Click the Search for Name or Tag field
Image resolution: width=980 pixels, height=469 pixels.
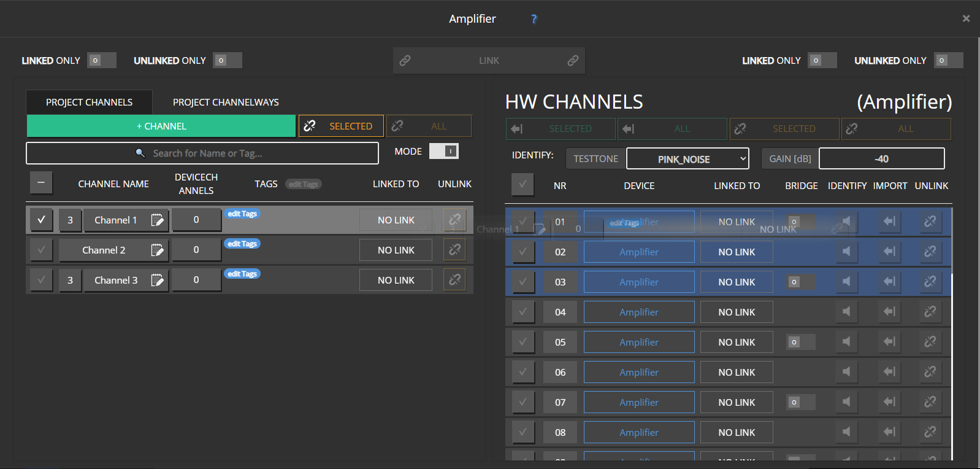pyautogui.click(x=202, y=153)
